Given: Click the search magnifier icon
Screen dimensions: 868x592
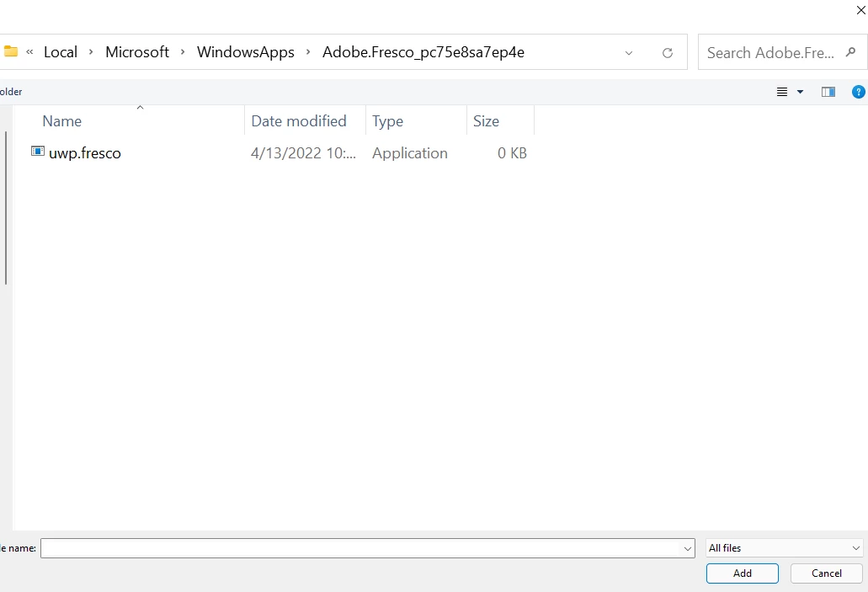Looking at the screenshot, I should tap(851, 52).
